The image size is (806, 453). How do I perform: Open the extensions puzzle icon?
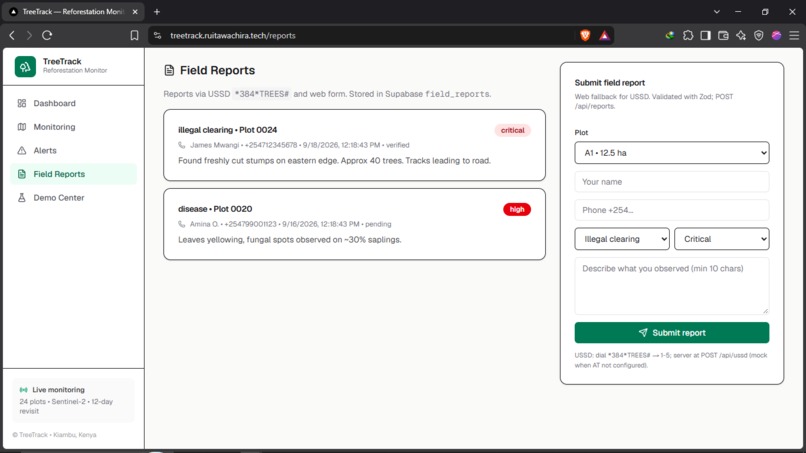(x=688, y=35)
